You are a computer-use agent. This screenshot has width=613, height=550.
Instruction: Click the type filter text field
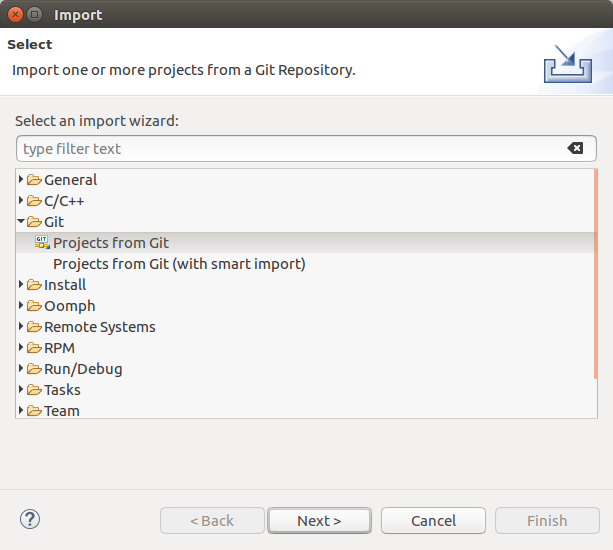[290, 149]
